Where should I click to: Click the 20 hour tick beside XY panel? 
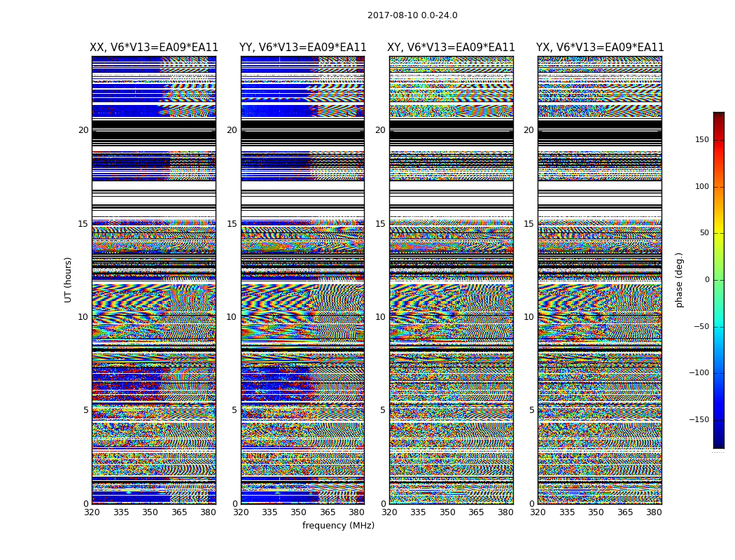pyautogui.click(x=381, y=130)
